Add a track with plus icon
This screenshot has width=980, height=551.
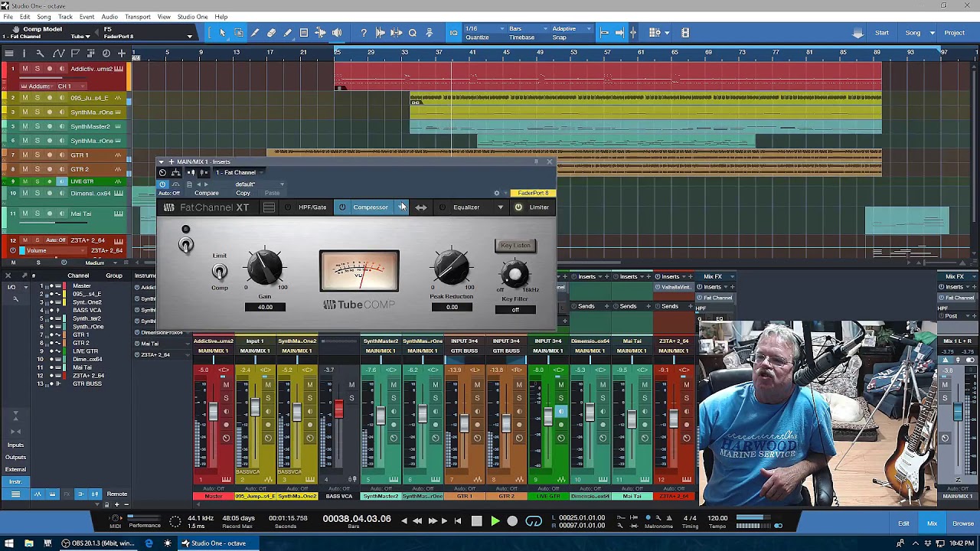[x=122, y=53]
